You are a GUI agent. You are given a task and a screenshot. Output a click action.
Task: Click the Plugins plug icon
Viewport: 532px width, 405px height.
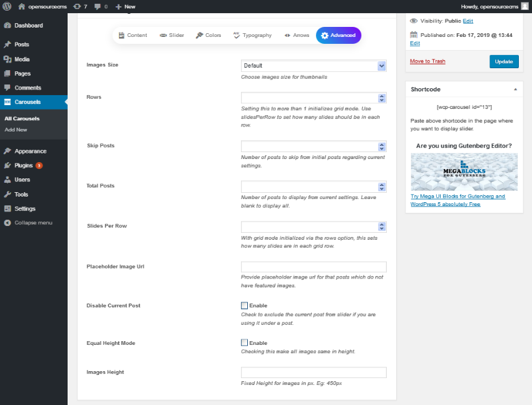point(8,165)
